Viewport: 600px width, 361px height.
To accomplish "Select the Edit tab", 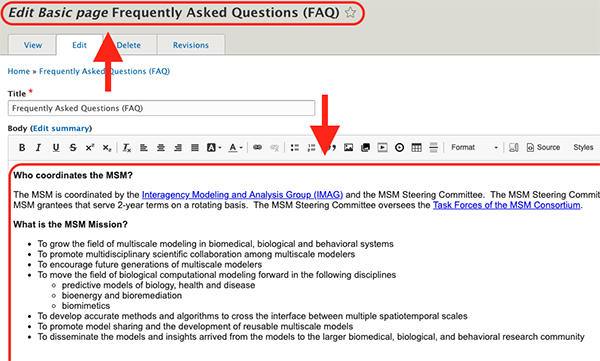I will pos(80,45).
